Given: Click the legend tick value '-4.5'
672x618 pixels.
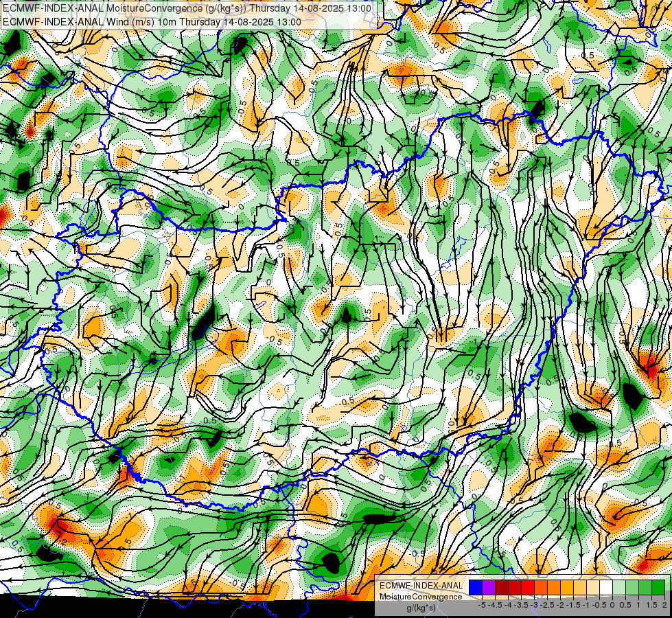Looking at the screenshot, I should 495,605.
